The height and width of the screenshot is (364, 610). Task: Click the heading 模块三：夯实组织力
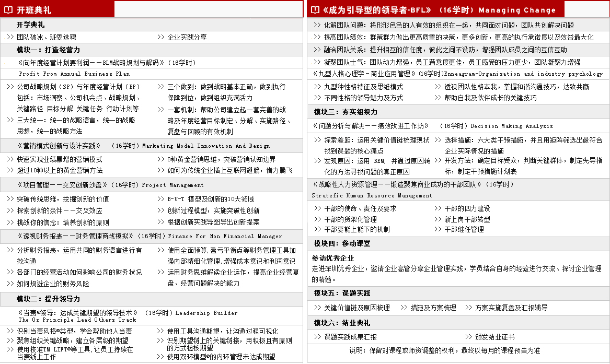pyautogui.click(x=346, y=112)
